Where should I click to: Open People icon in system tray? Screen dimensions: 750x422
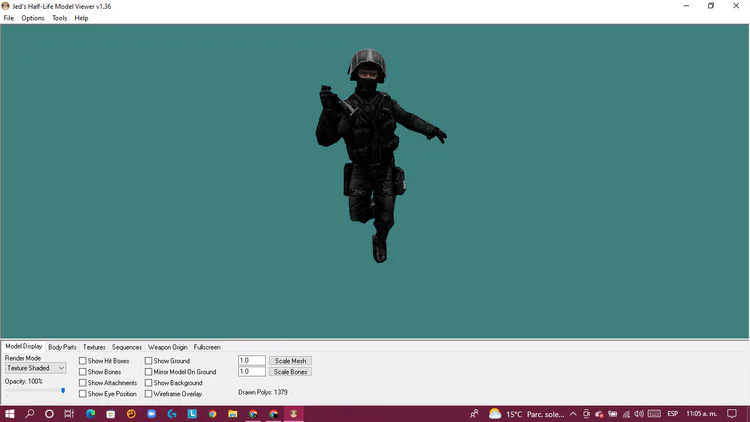click(x=474, y=414)
